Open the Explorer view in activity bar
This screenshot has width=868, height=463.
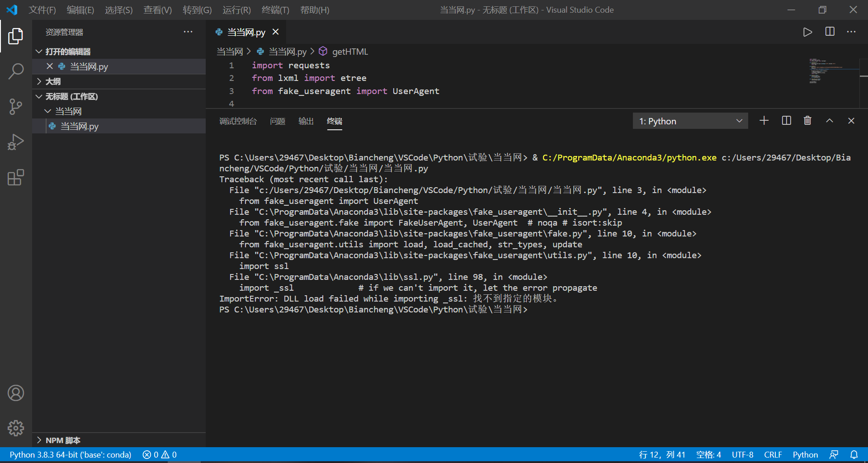pyautogui.click(x=16, y=36)
